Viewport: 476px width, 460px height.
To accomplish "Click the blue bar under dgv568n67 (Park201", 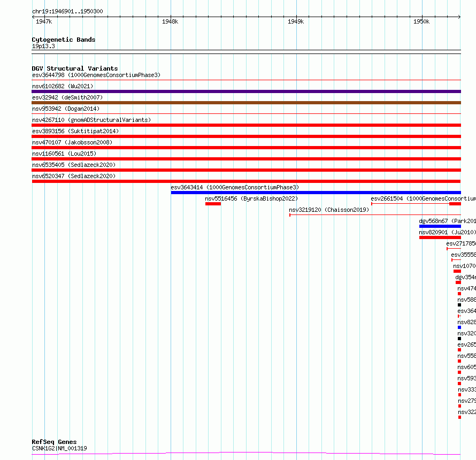I will click(440, 226).
